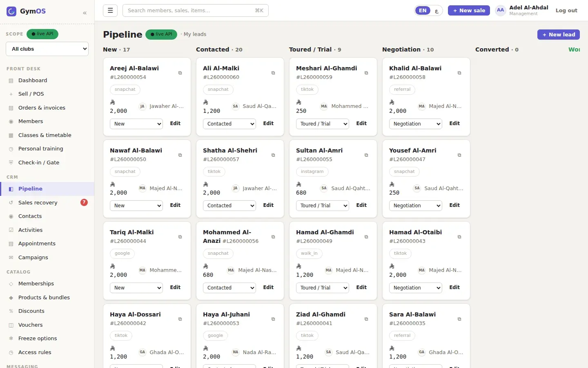Click lead number #L260000056
Image resolution: width=588 pixels, height=368 pixels.
pyautogui.click(x=241, y=241)
